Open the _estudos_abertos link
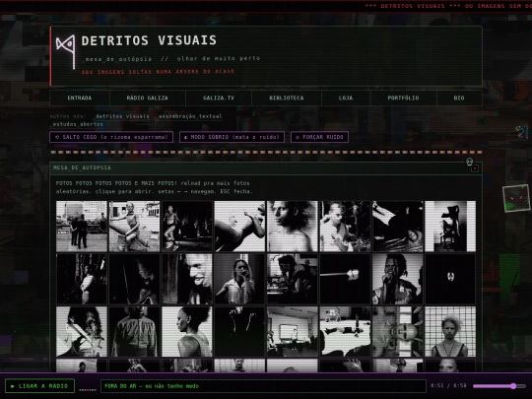The height and width of the screenshot is (399, 532). [77, 124]
